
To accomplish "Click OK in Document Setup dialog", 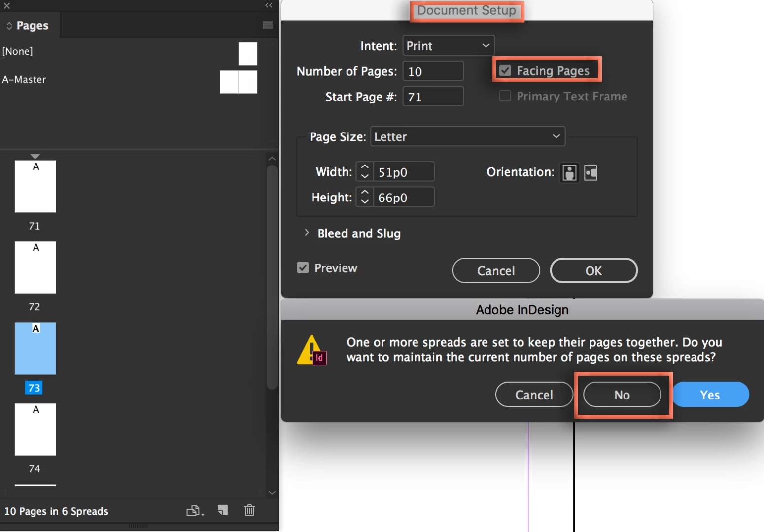I will tap(593, 270).
